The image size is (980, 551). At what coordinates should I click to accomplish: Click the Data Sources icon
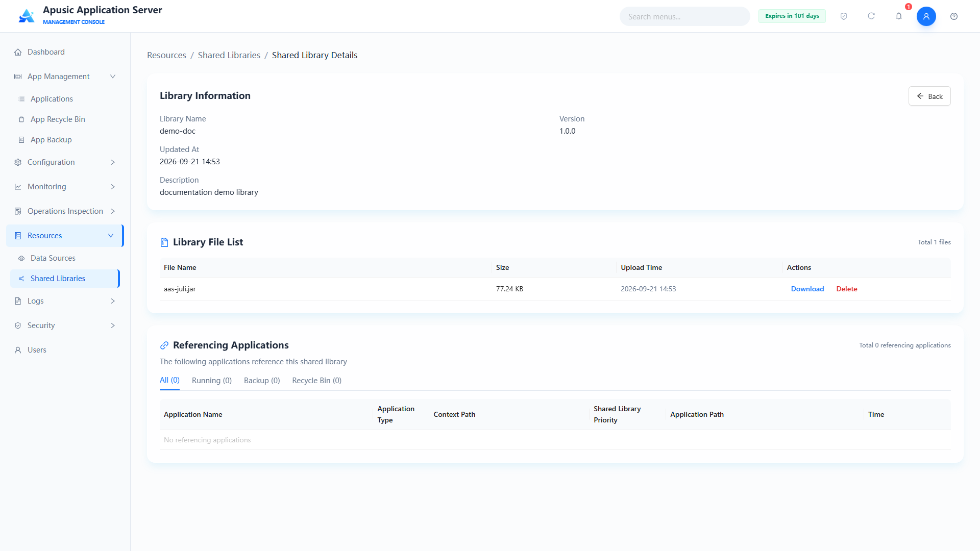21,258
